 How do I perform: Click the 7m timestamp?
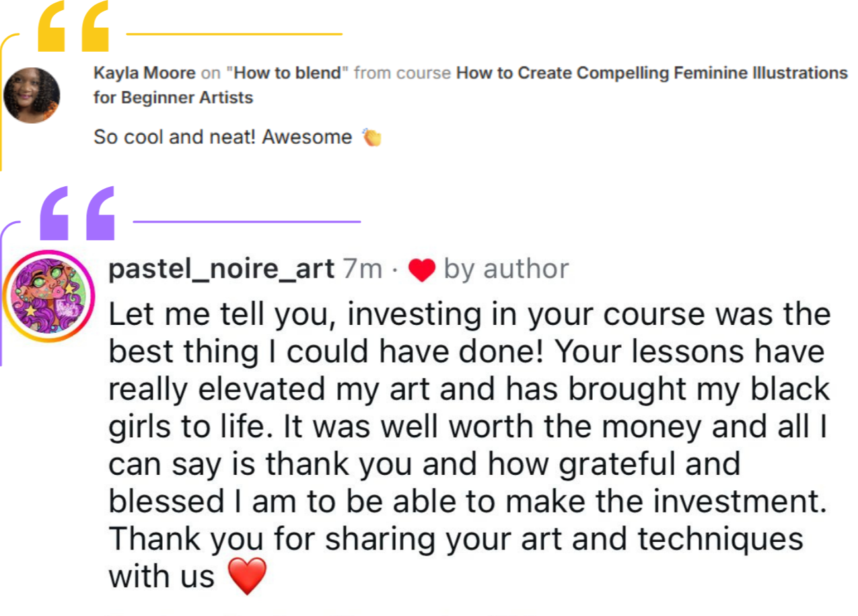click(x=363, y=270)
